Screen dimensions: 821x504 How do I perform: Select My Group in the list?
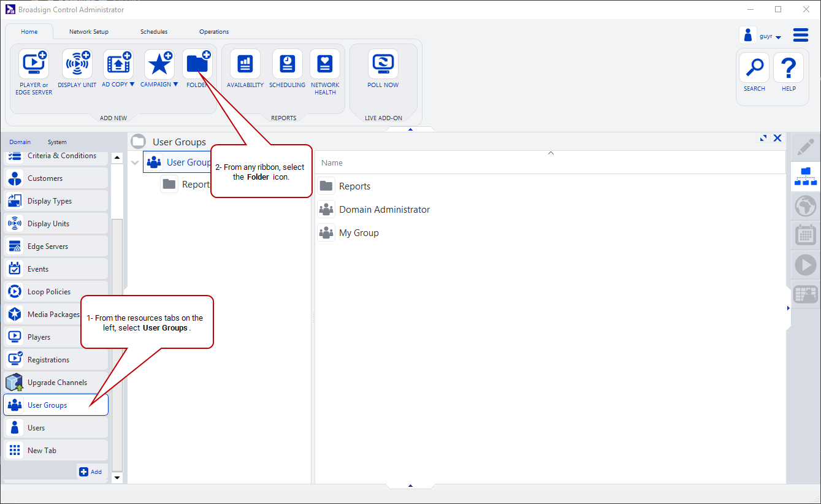(x=348, y=233)
